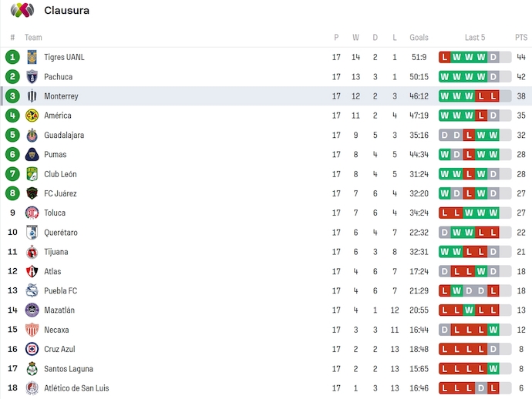Click the Clausura heading title
This screenshot has height=399, width=532.
(67, 10)
